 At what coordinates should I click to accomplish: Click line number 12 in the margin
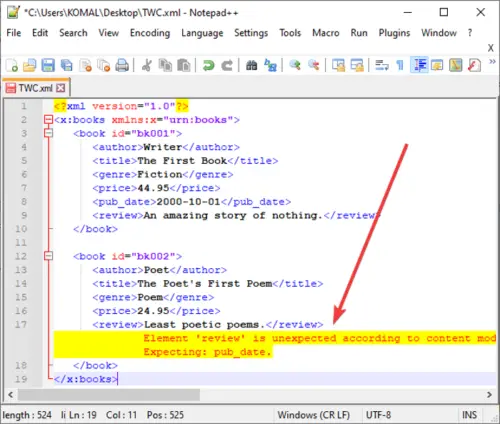[x=21, y=256]
